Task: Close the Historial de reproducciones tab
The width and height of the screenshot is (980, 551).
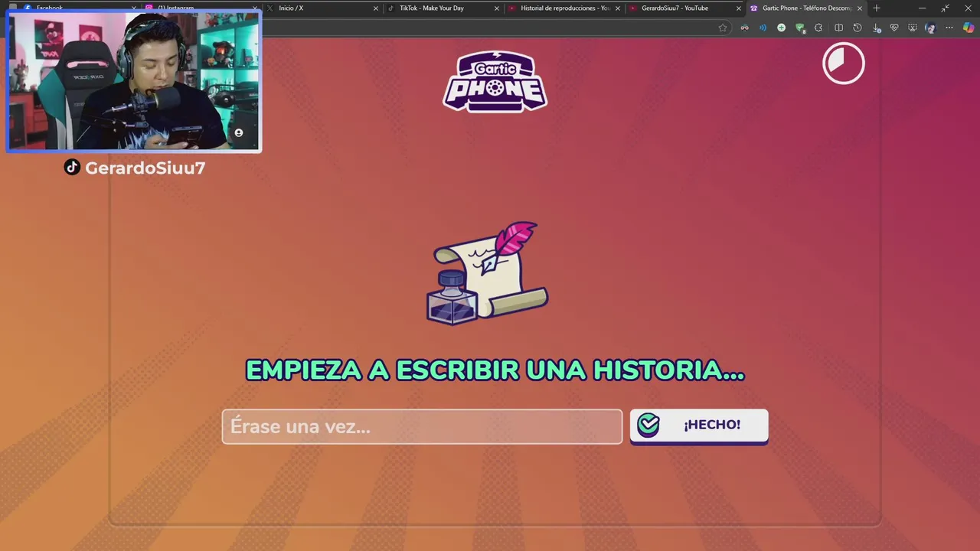Action: pos(618,8)
